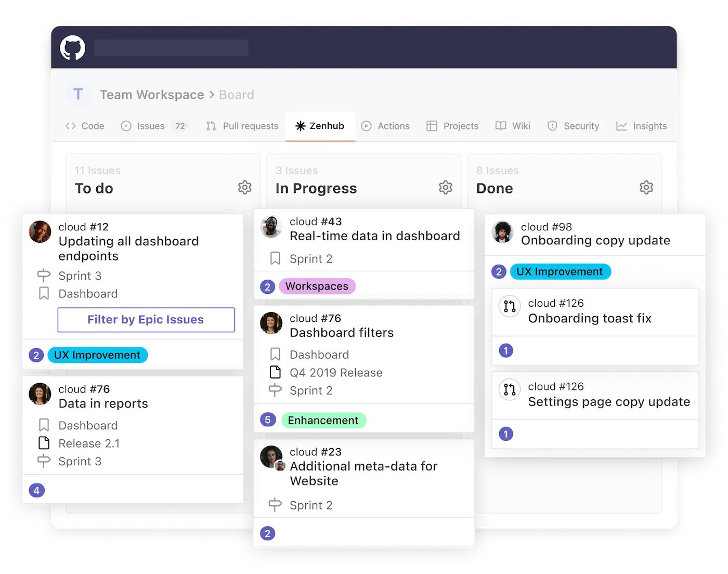Click the estimate badge 4 on Data in reports

36,490
